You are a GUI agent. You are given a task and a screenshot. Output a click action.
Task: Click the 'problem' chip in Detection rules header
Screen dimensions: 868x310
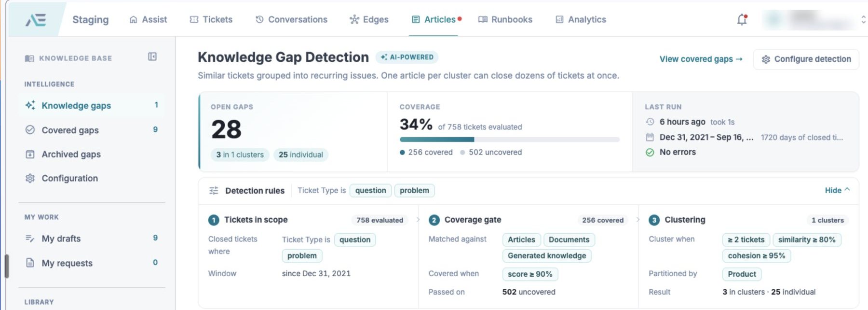pos(414,191)
